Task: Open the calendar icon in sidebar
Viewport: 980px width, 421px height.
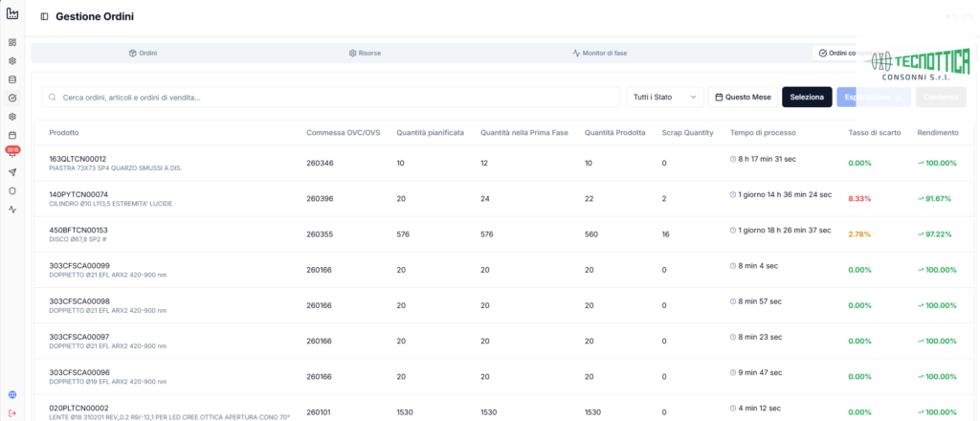Action: point(11,135)
